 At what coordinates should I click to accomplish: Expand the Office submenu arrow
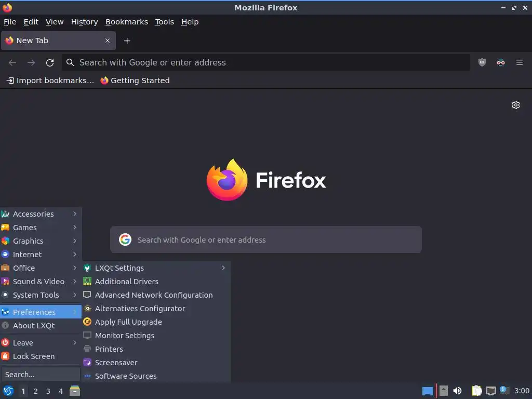pos(75,268)
